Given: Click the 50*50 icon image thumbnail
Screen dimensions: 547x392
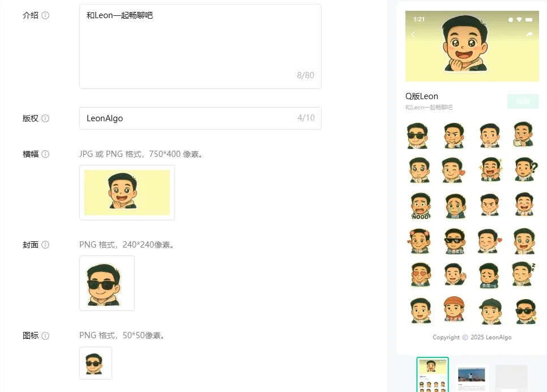Looking at the screenshot, I should [96, 363].
